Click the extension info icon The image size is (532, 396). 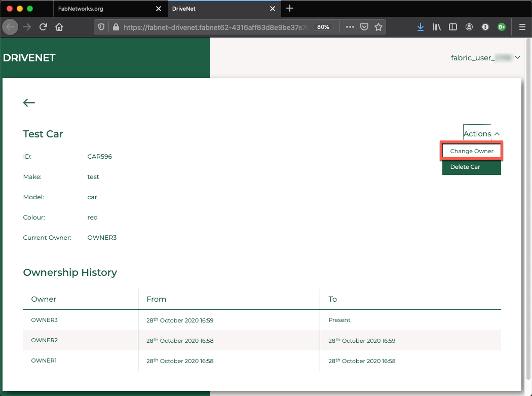pos(485,27)
